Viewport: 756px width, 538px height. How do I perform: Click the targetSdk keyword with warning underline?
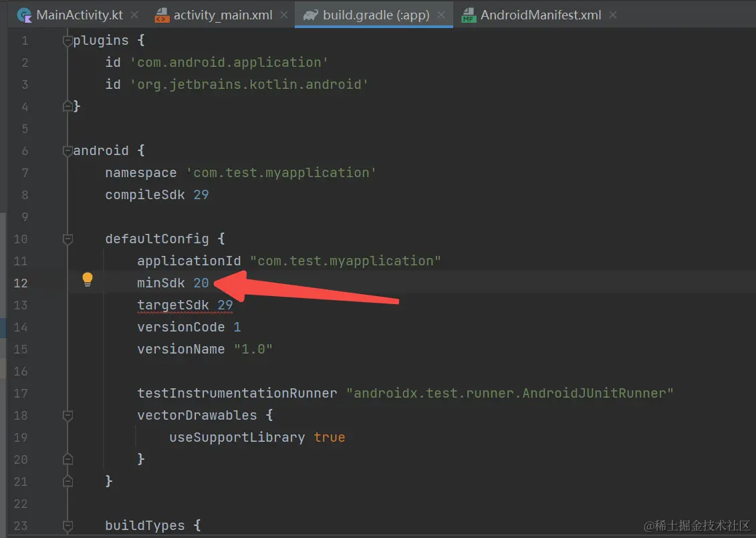[173, 305]
